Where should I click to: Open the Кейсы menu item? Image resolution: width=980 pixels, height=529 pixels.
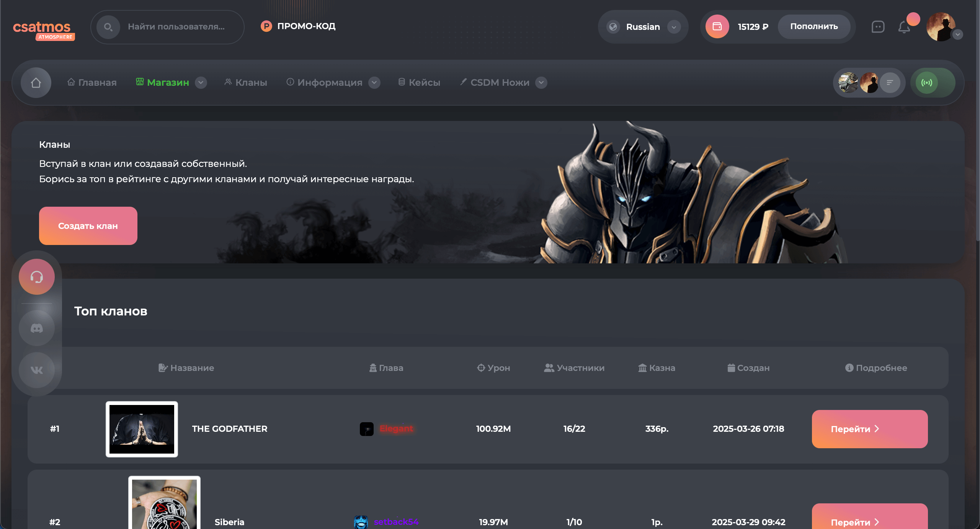coord(419,82)
